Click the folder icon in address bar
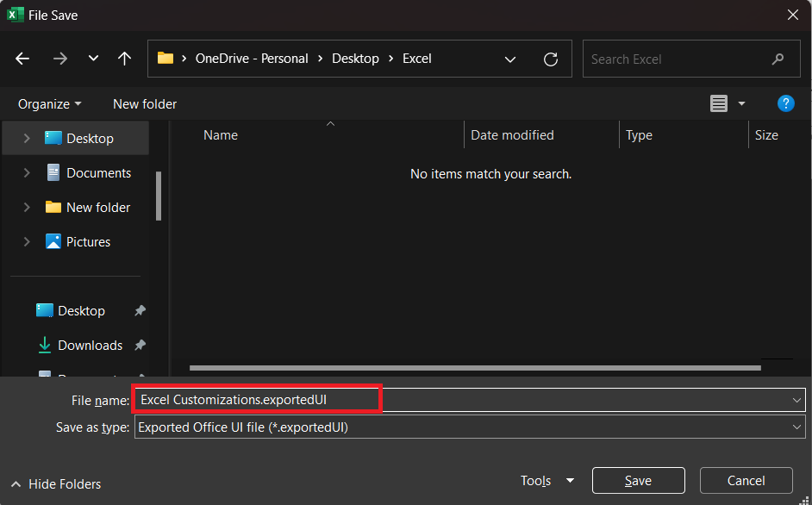This screenshot has width=812, height=505. (x=166, y=58)
